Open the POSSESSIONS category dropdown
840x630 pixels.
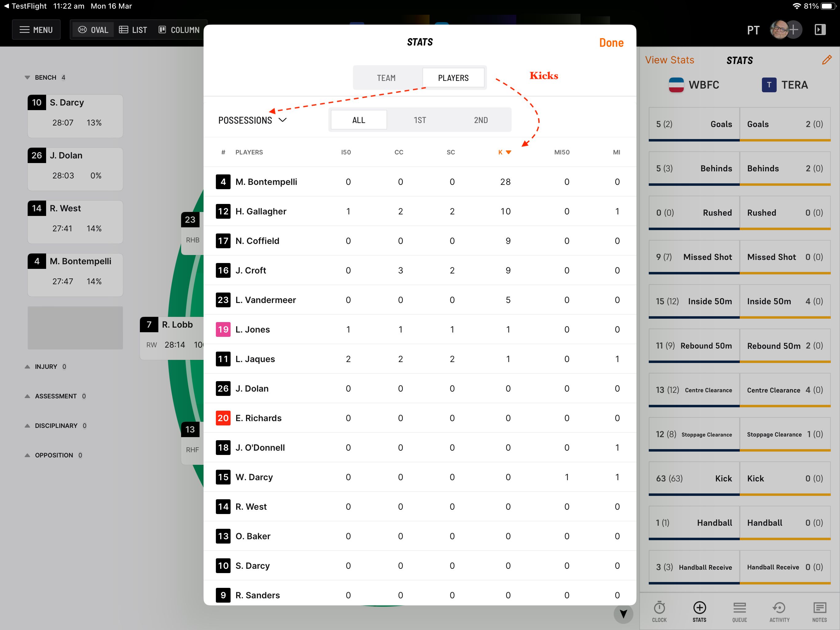click(252, 120)
